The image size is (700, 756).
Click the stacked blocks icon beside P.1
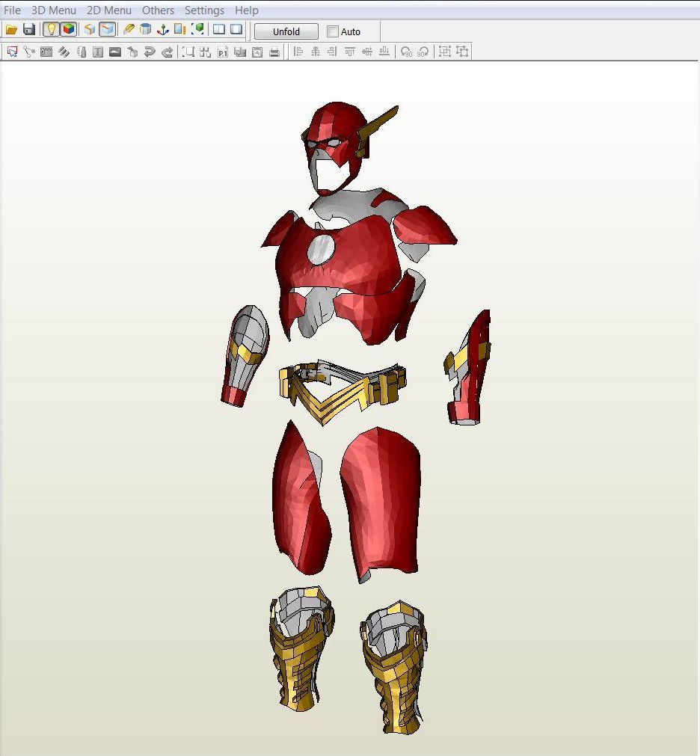pos(240,52)
